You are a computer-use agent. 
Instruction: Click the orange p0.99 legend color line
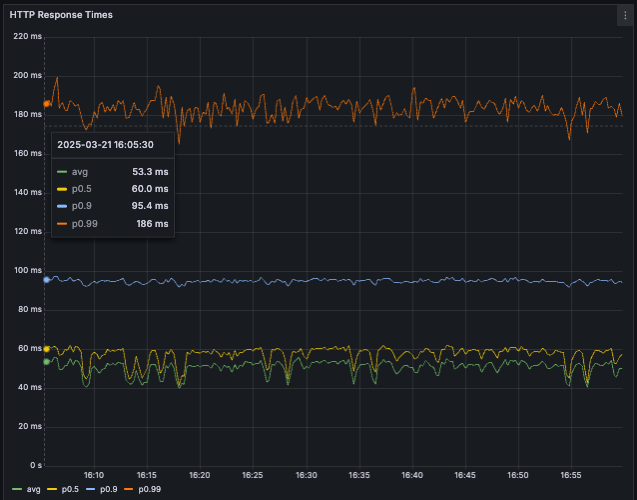(x=129, y=489)
